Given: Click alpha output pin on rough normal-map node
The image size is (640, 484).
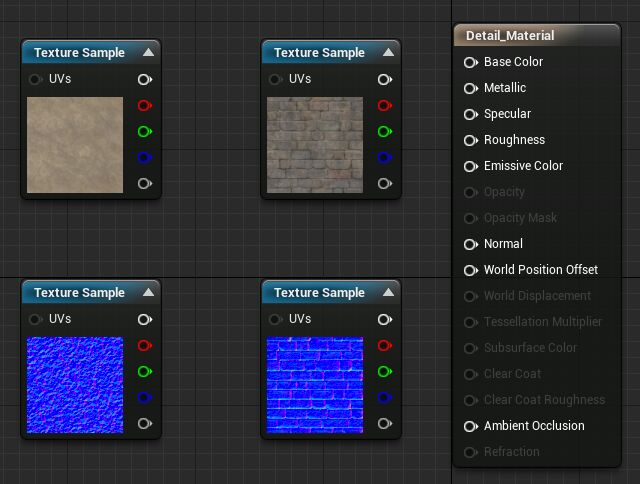Looking at the screenshot, I should pyautogui.click(x=145, y=424).
